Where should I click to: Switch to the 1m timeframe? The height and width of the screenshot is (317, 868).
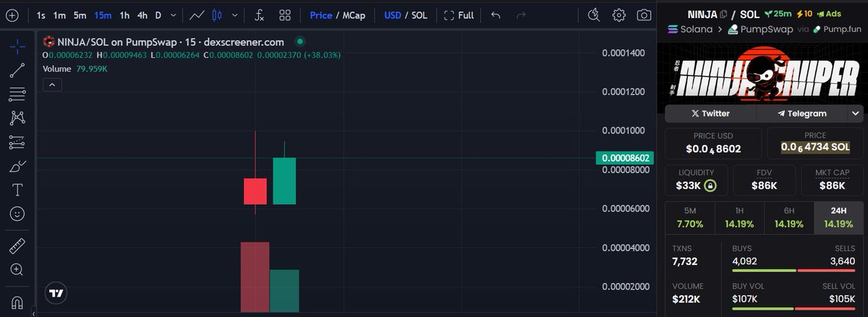(x=60, y=14)
